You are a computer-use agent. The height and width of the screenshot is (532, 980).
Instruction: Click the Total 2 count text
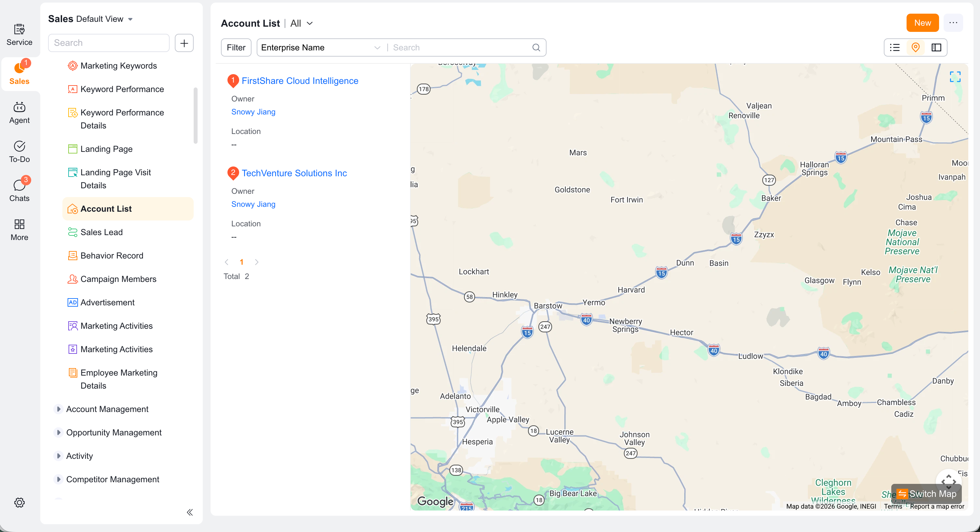click(x=236, y=276)
